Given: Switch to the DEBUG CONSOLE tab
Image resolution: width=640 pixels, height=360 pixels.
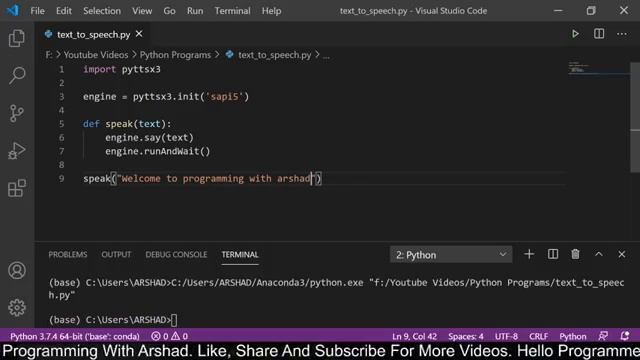Looking at the screenshot, I should point(176,255).
